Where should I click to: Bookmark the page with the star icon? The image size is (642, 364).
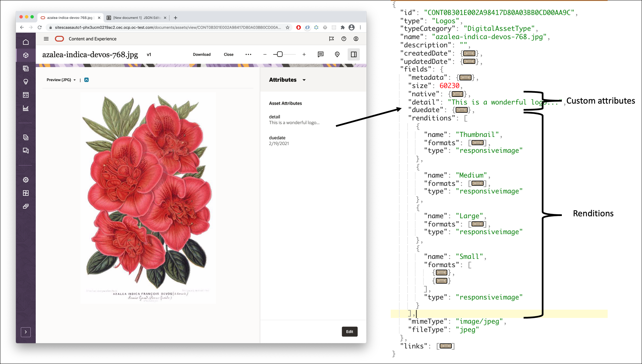tap(287, 27)
